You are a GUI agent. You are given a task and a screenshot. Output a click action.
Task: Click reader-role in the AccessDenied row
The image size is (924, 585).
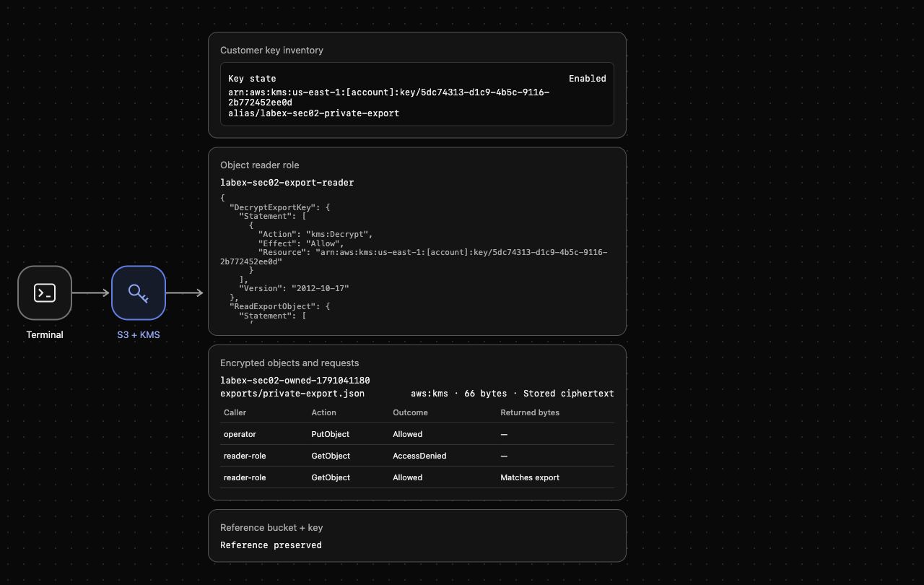click(x=245, y=456)
